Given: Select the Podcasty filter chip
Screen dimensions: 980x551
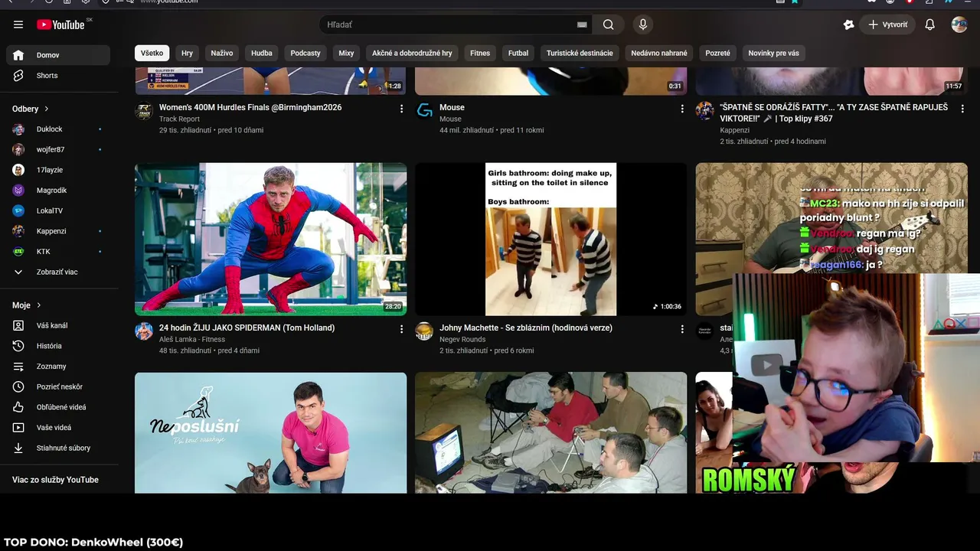Looking at the screenshot, I should [x=305, y=54].
